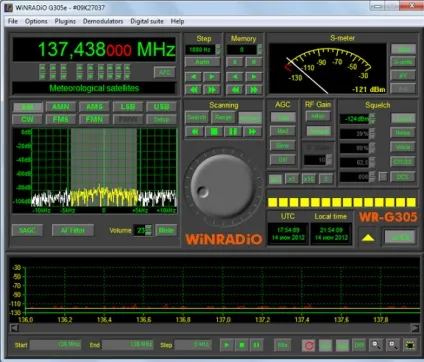Open the Options menu
424x362 pixels.
tap(36, 21)
